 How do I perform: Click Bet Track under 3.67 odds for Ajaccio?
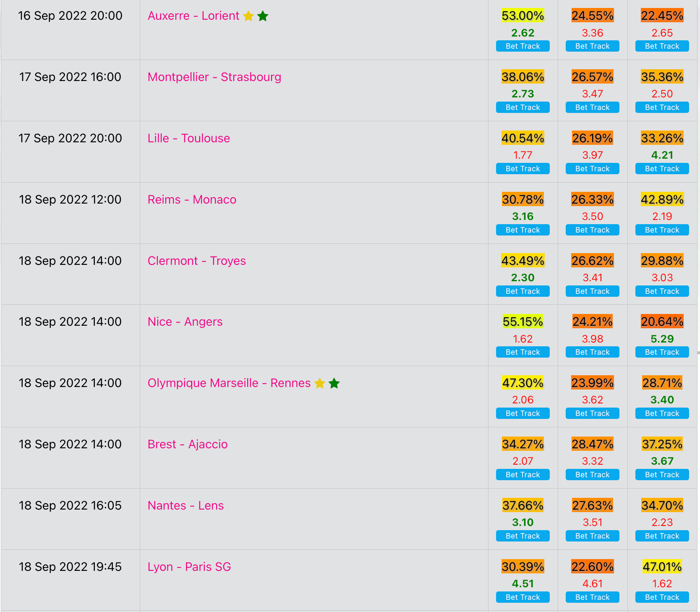[x=662, y=475]
